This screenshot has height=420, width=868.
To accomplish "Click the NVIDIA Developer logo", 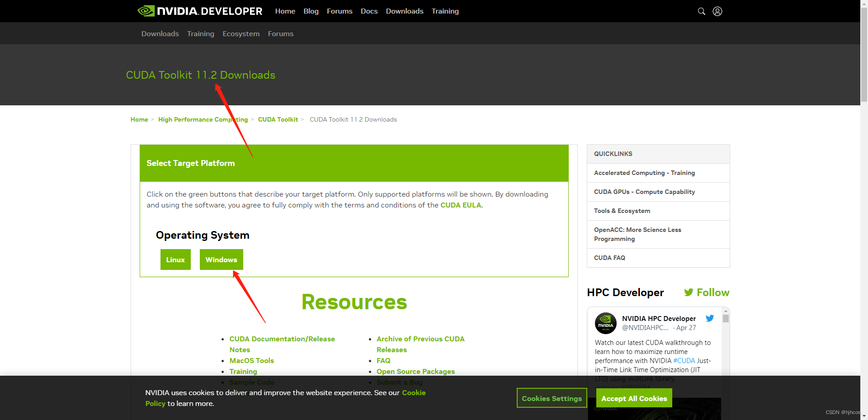I will point(200,11).
